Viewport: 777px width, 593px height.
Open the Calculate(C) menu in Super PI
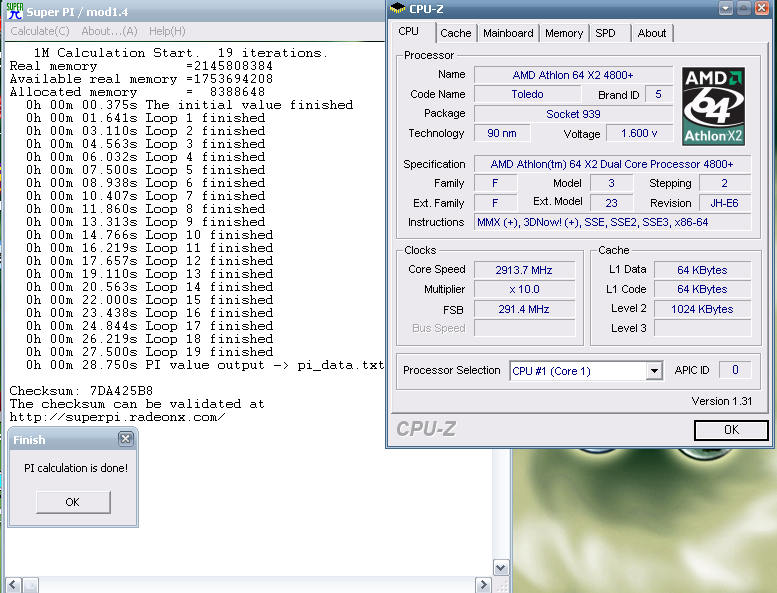click(40, 31)
